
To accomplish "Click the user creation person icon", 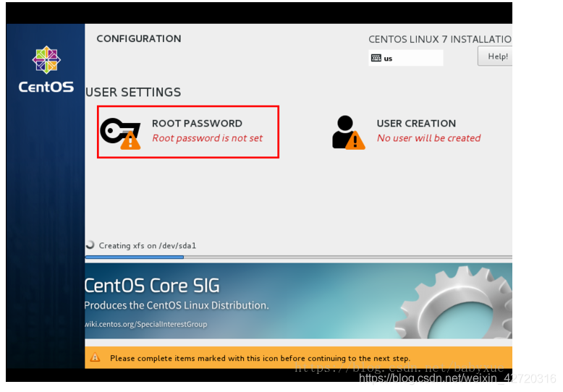I will point(348,132).
